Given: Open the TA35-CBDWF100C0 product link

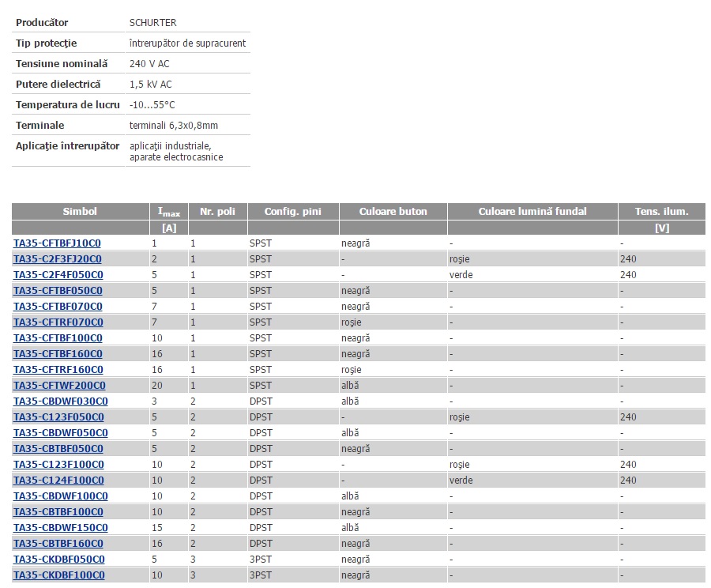Looking at the screenshot, I should coord(61,496).
